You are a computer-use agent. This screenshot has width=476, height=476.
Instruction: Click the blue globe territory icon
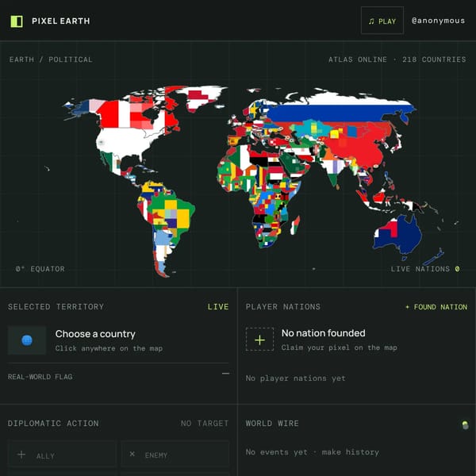27,340
